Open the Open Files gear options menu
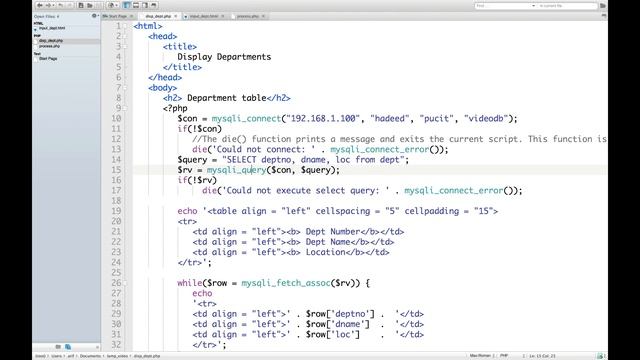640x360 pixels. pos(95,16)
